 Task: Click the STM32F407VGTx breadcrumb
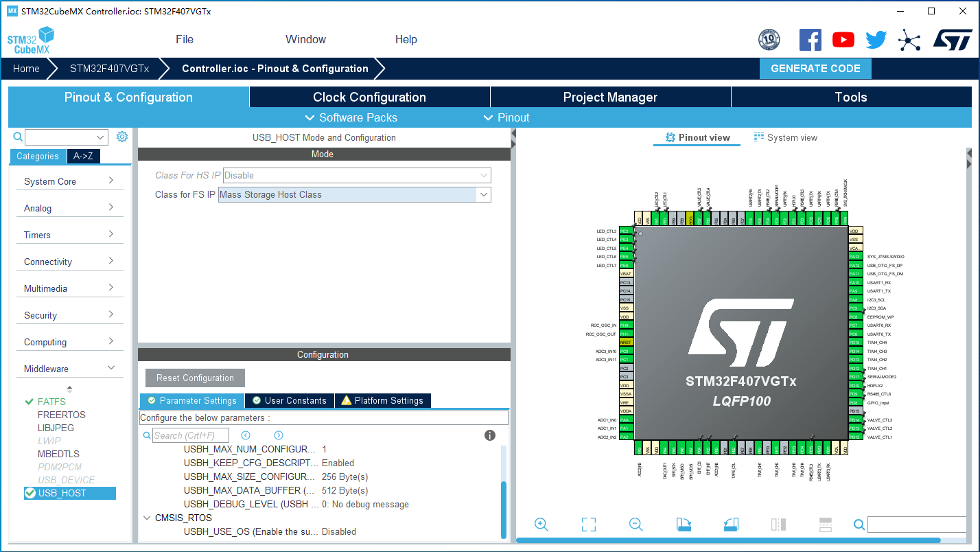(109, 69)
